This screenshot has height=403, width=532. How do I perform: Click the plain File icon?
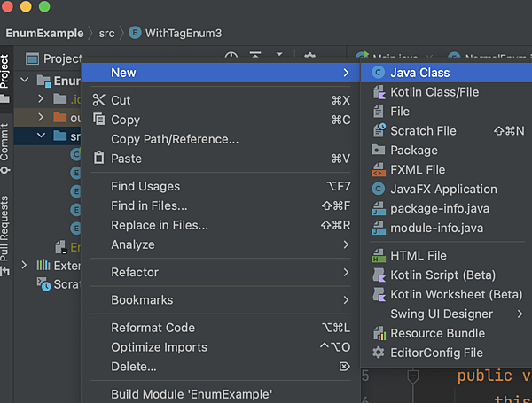pyautogui.click(x=378, y=112)
